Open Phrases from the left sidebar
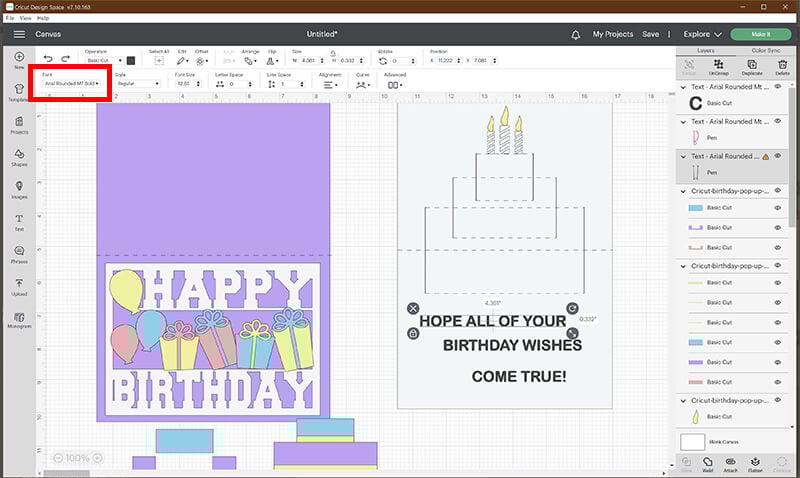Image resolution: width=800 pixels, height=478 pixels. tap(19, 250)
